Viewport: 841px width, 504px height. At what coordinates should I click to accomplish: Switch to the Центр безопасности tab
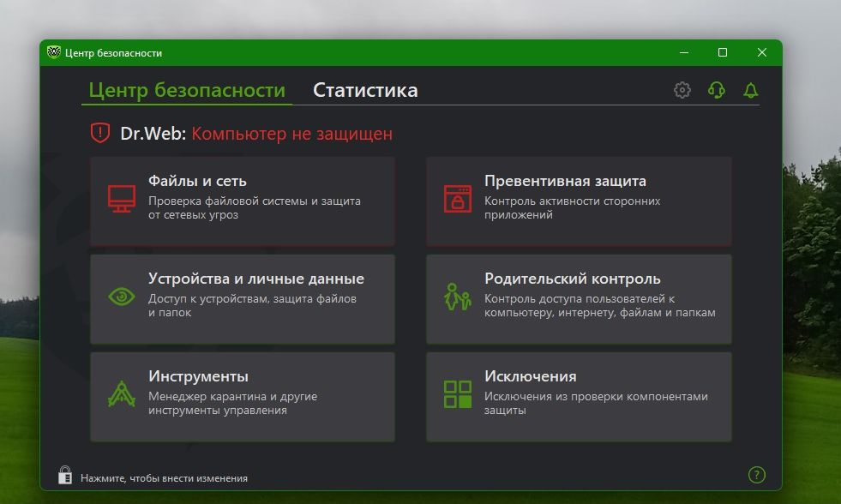click(187, 90)
